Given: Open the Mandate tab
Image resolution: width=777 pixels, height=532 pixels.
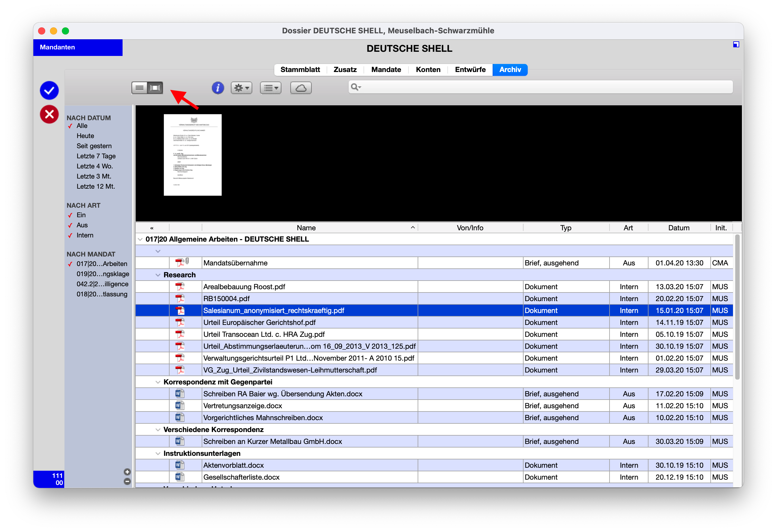Looking at the screenshot, I should pos(386,70).
